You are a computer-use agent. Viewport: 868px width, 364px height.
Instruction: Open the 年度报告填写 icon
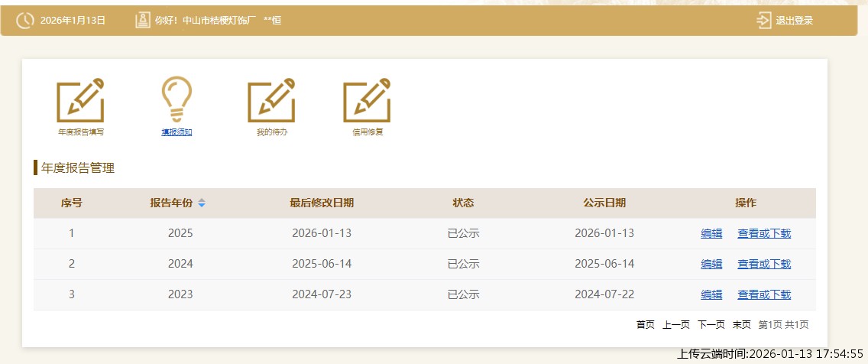(x=80, y=100)
